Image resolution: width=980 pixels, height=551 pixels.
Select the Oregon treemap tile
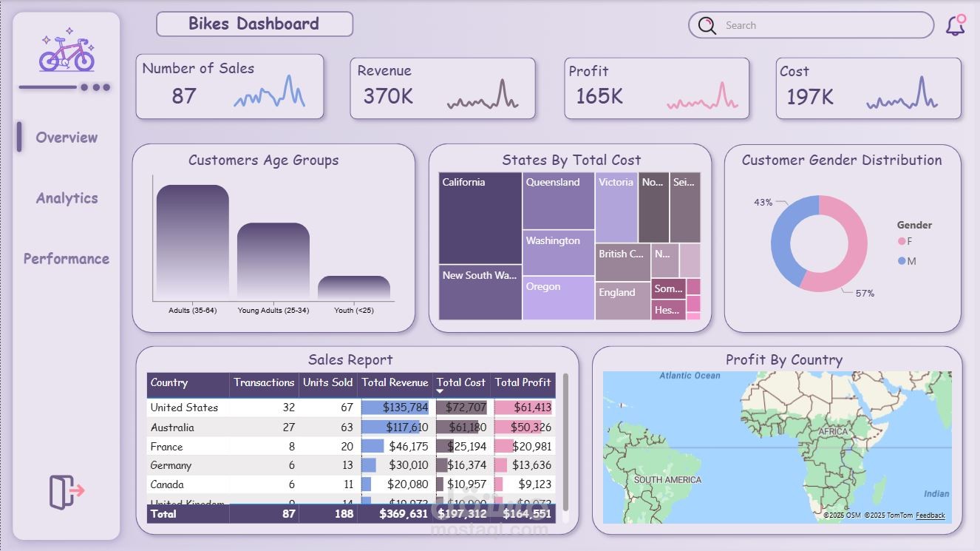(559, 298)
